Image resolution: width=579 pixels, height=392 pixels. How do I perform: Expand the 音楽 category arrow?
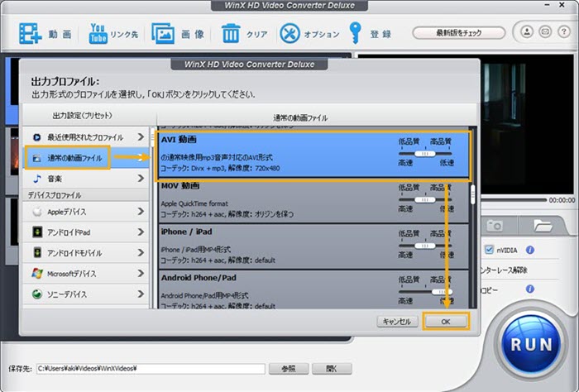click(x=141, y=179)
